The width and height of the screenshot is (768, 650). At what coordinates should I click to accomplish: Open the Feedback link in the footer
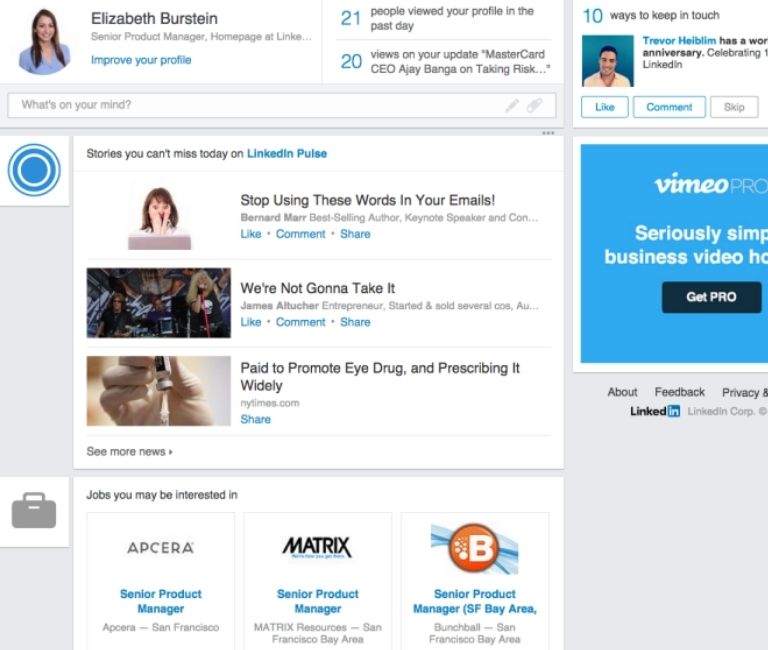pos(680,392)
